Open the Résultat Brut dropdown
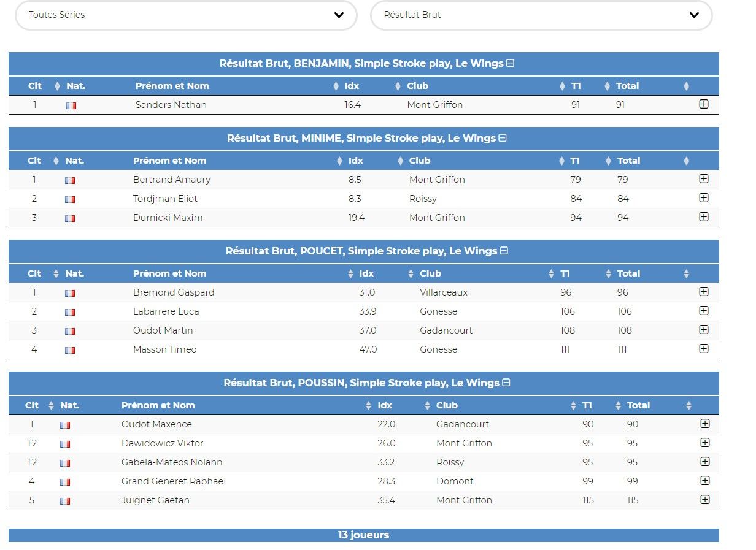 [541, 15]
